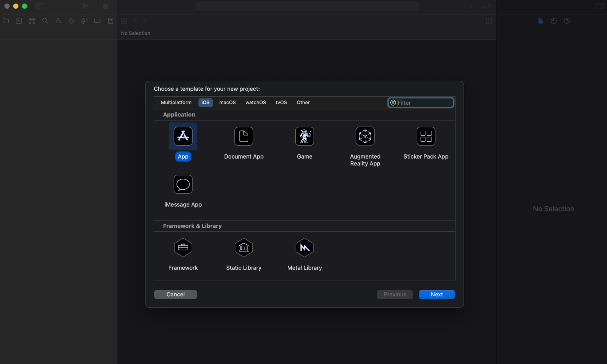Open the Other templates tab
The image size is (607, 364).
coord(303,103)
